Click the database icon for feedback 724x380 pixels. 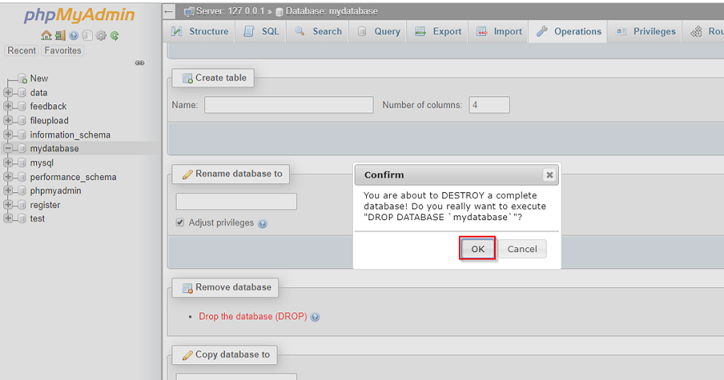(22, 107)
